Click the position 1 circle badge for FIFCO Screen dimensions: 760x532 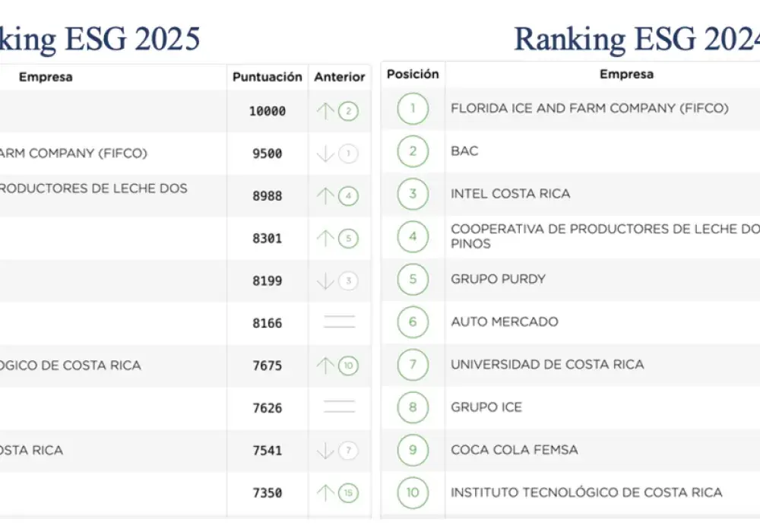click(x=413, y=109)
